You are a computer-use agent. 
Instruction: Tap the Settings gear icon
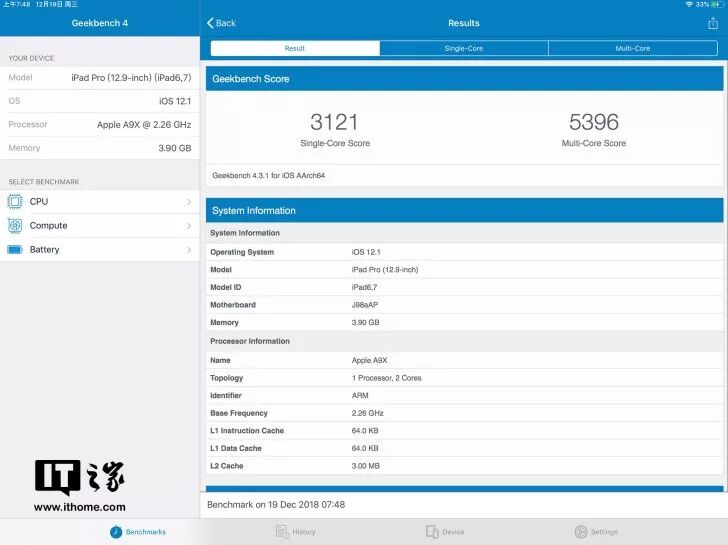[581, 532]
